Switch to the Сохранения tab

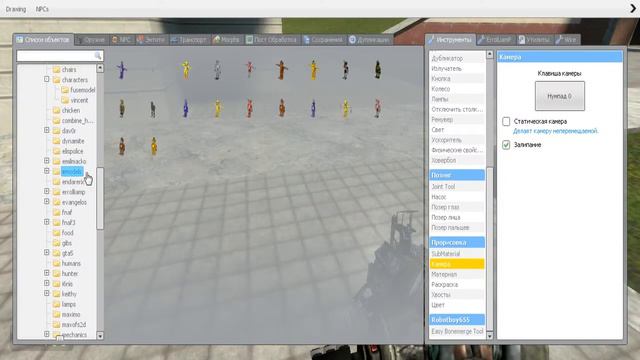(x=324, y=40)
